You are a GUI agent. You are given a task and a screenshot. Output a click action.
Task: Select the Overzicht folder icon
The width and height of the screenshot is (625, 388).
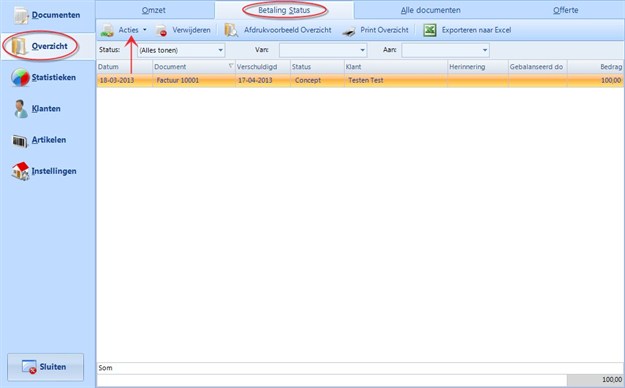pyautogui.click(x=19, y=46)
